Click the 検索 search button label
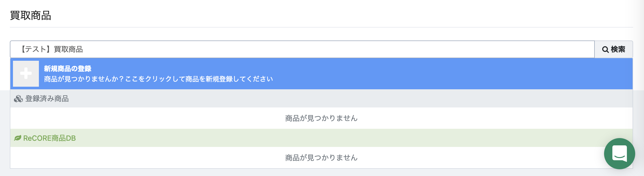Viewport: 644px width, 176px height. 618,49
